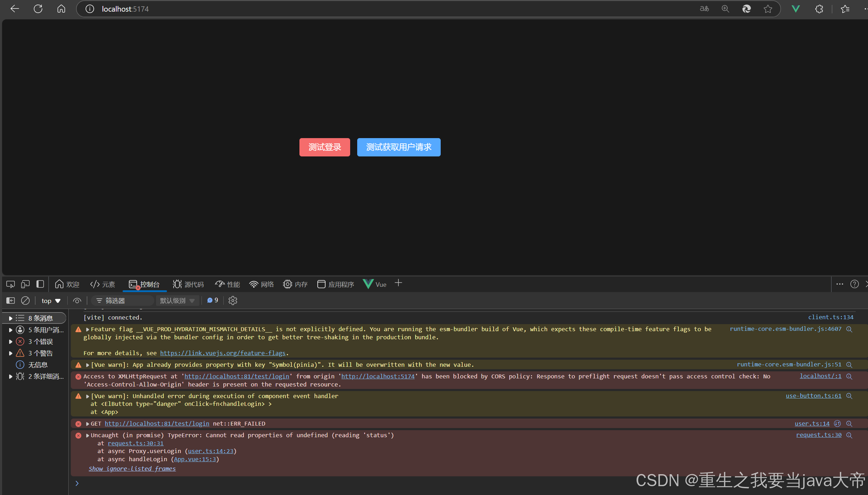
Task: Click the Vue devtools browser extension icon
Action: (795, 9)
